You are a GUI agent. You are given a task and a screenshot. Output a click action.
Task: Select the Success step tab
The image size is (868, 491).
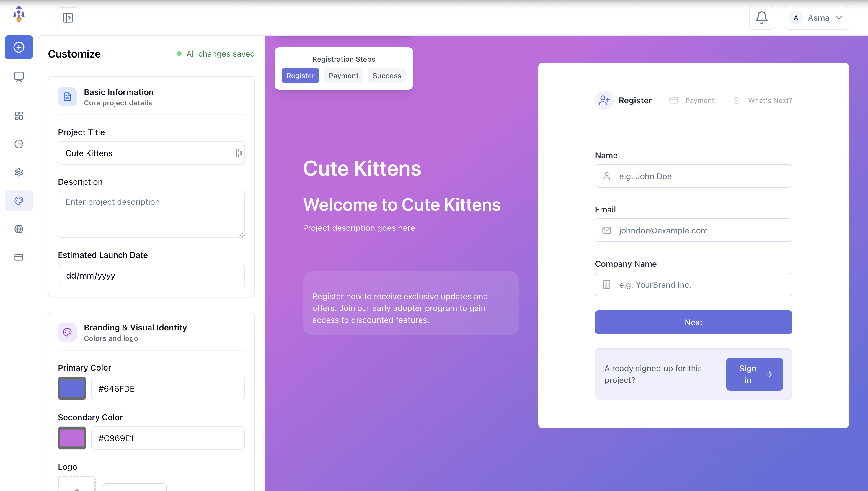pos(386,76)
